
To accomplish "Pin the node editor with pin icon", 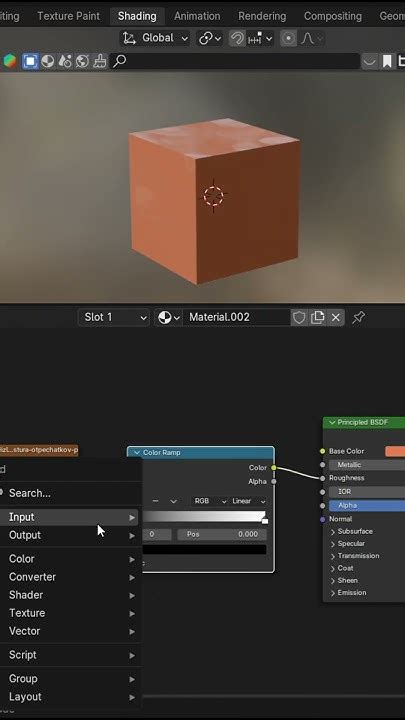I will pyautogui.click(x=358, y=317).
